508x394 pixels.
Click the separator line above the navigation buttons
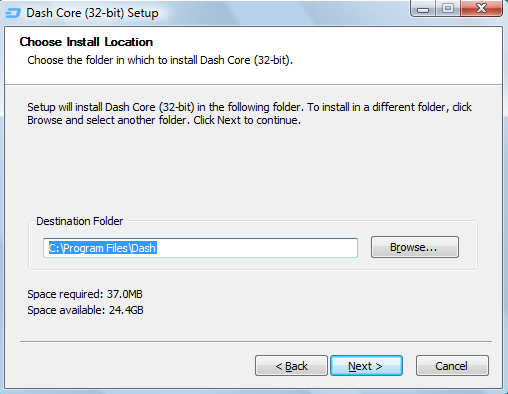(x=256, y=341)
